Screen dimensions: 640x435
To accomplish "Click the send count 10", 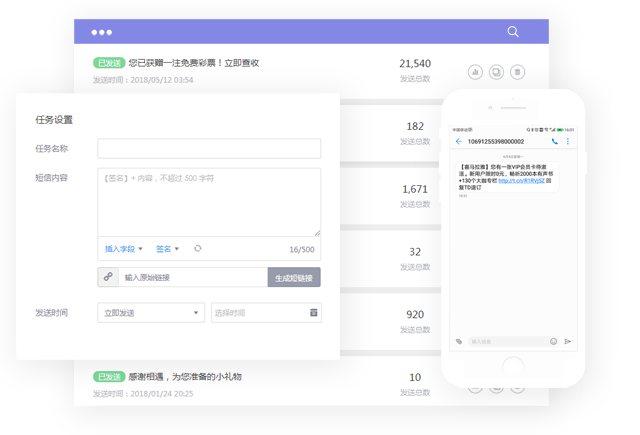I will 415,377.
